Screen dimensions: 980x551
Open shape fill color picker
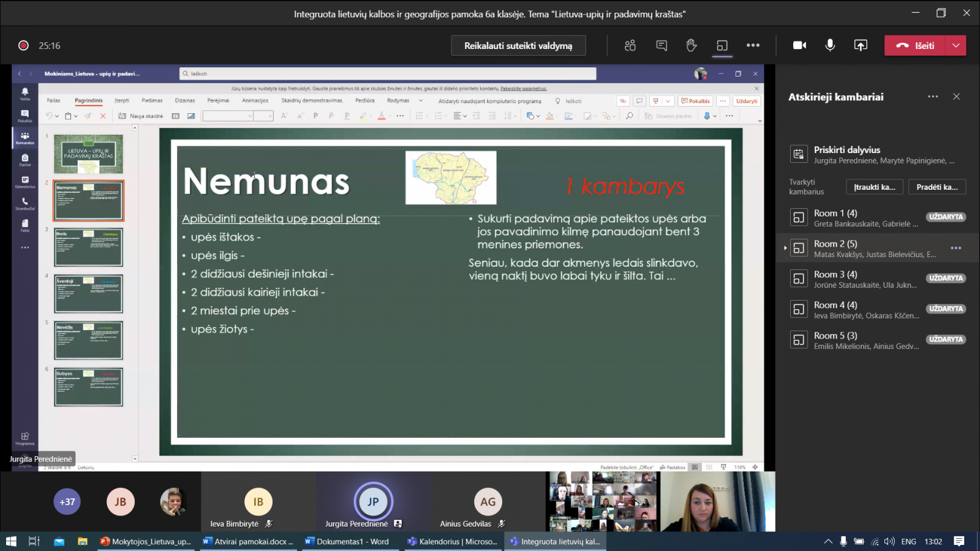[551, 116]
